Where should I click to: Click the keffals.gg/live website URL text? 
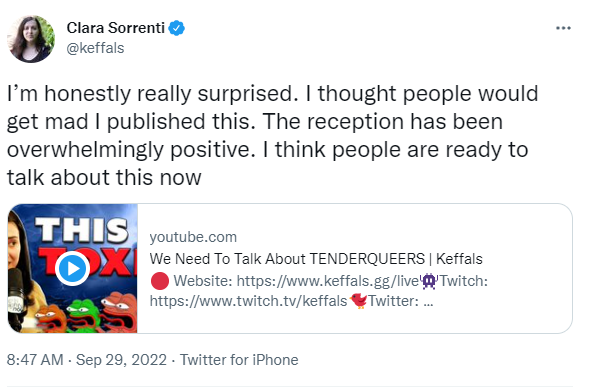(x=328, y=281)
